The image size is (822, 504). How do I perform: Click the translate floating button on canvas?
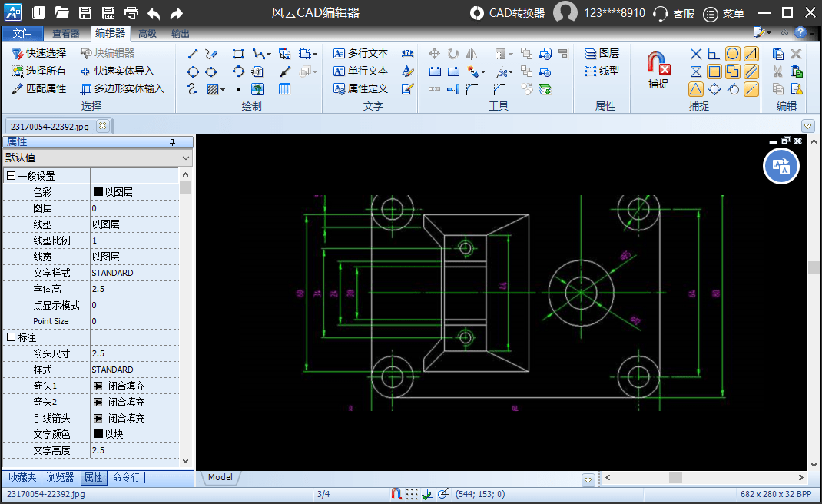coord(781,167)
